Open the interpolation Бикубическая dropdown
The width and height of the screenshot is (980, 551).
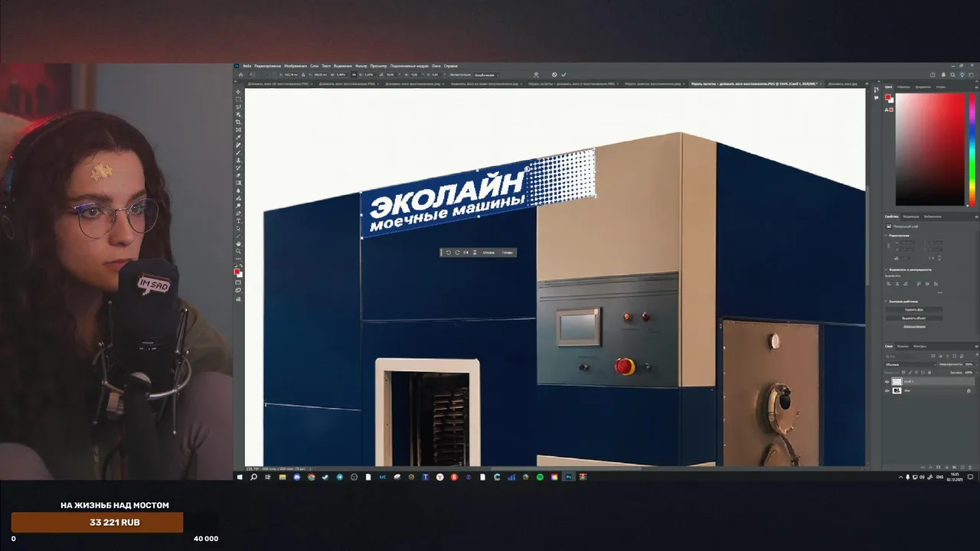[x=486, y=74]
